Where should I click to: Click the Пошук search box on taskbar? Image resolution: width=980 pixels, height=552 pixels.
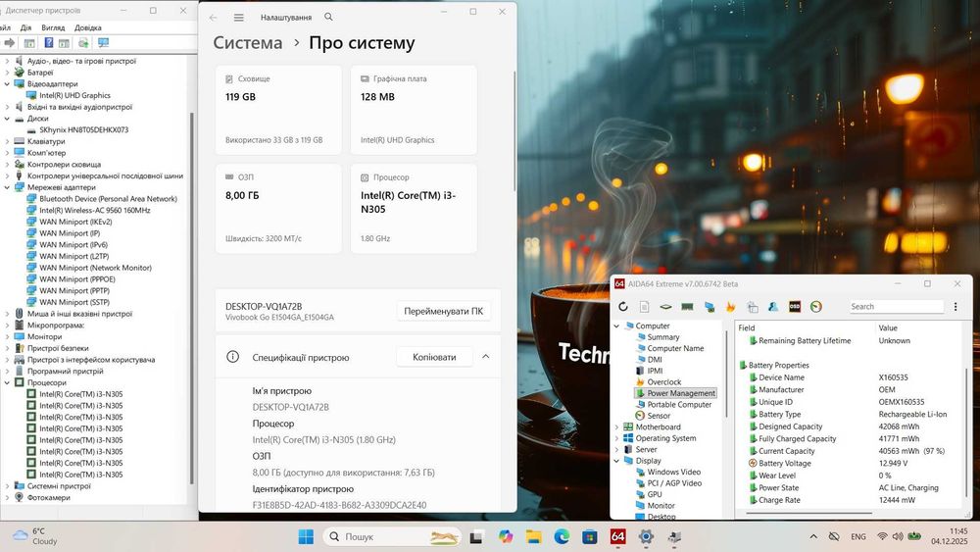[393, 536]
